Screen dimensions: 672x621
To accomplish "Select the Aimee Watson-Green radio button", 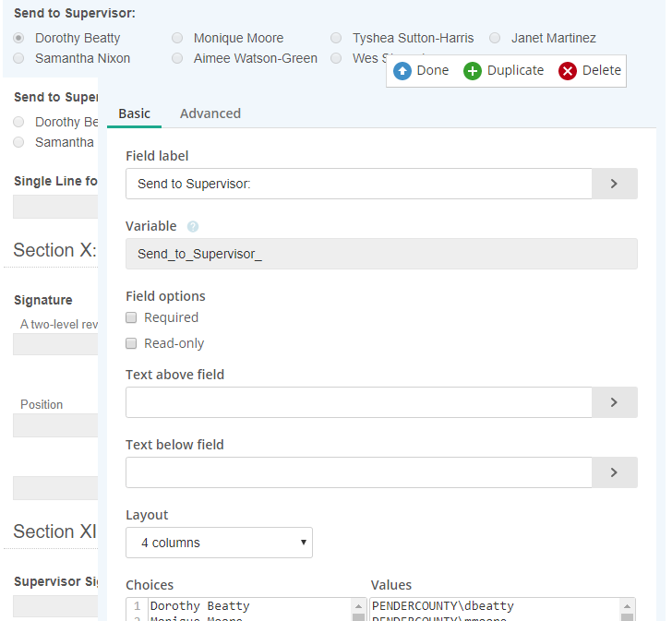I will [x=177, y=58].
